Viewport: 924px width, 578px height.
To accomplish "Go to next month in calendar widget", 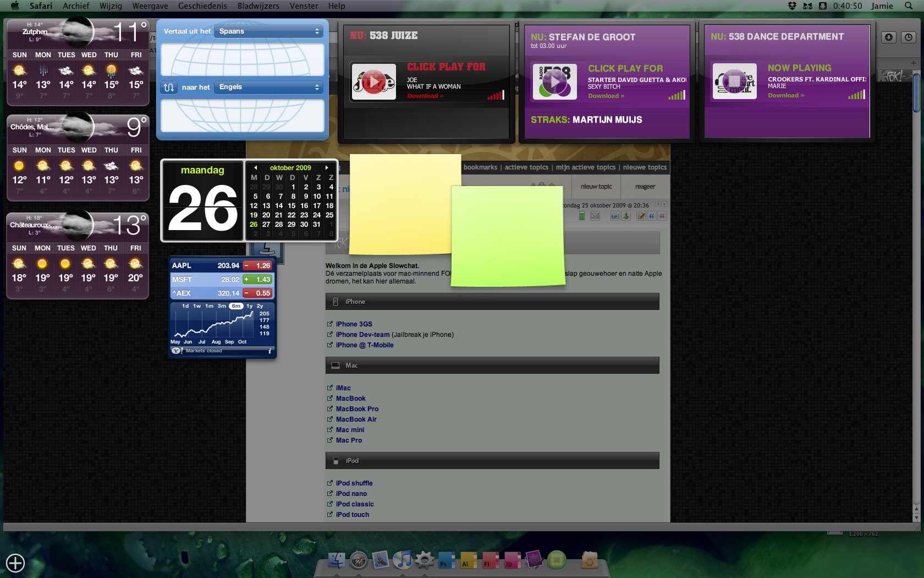I will (x=327, y=168).
